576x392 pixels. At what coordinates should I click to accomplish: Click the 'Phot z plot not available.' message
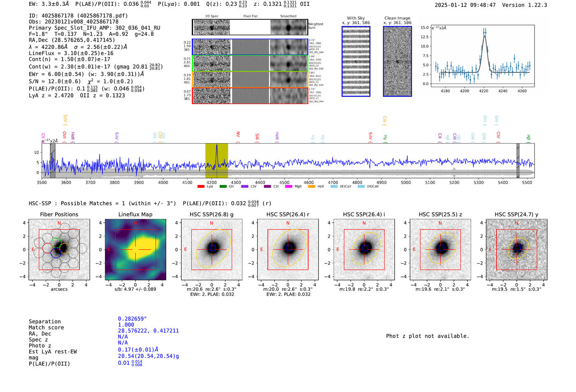(427, 336)
